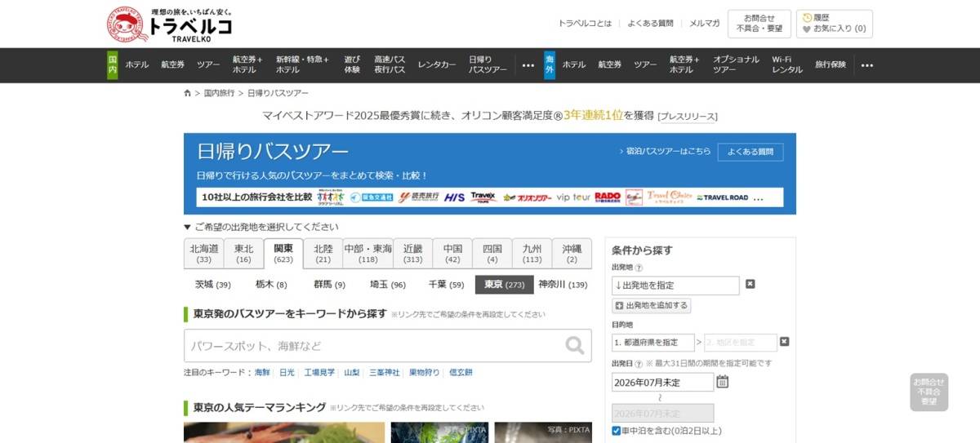Viewport: 980px width, 443px height.
Task: Click the home icon in breadcrumb
Action: point(188,93)
